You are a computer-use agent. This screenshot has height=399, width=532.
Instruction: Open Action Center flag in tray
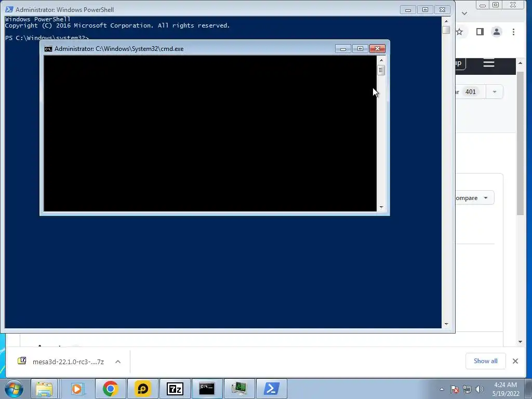click(x=455, y=389)
